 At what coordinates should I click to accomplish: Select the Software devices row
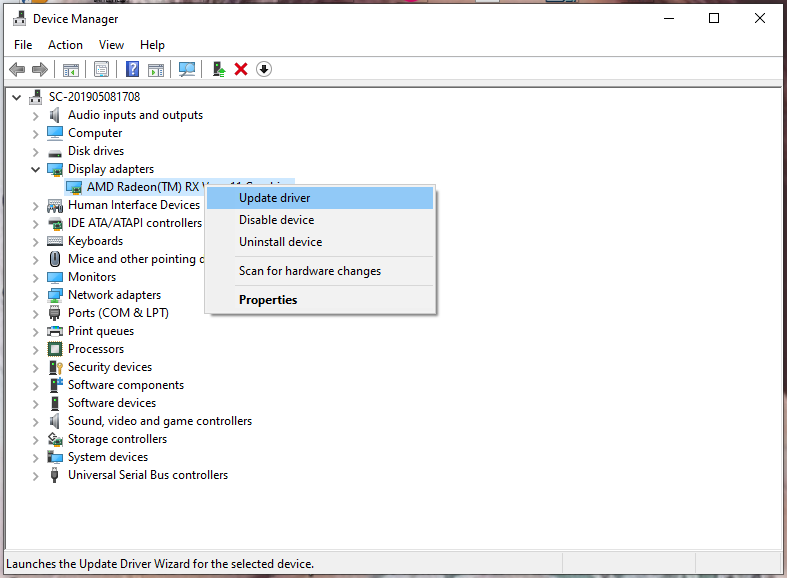tap(112, 403)
